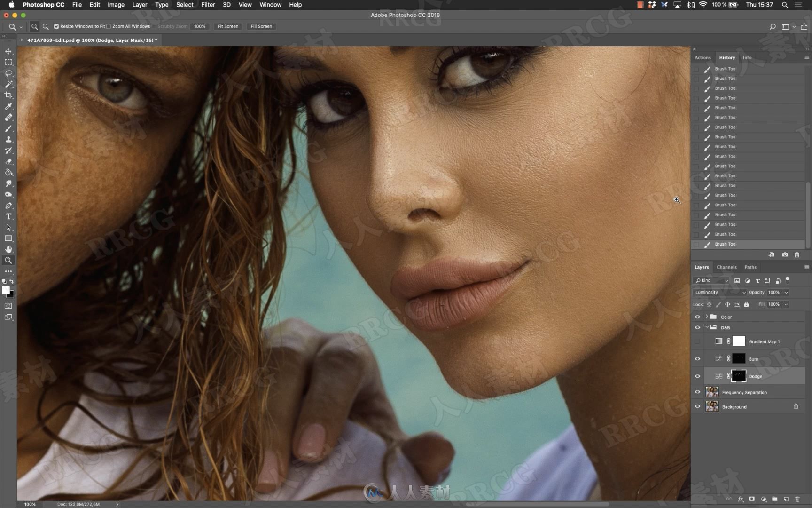Delete layer trash icon in Layers panel
The width and height of the screenshot is (812, 508).
[x=797, y=499]
